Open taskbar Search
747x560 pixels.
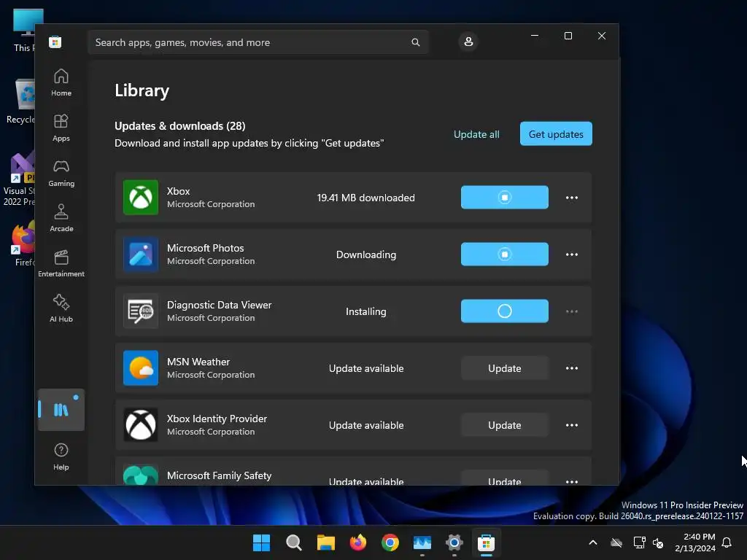pos(293,542)
